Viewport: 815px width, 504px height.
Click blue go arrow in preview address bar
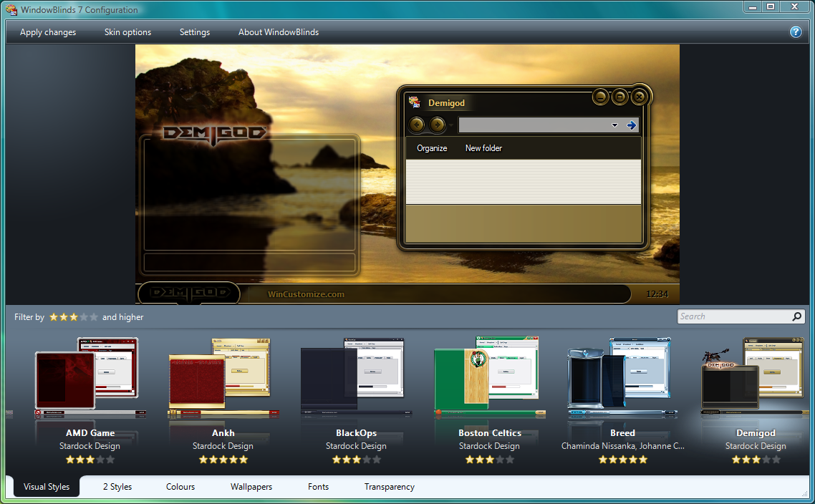pyautogui.click(x=632, y=125)
